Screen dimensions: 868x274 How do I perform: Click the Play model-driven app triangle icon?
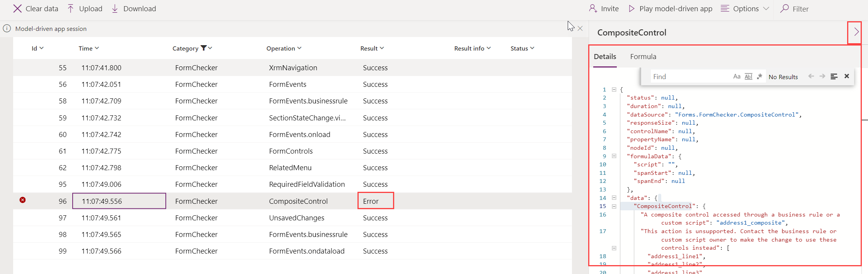click(x=631, y=8)
